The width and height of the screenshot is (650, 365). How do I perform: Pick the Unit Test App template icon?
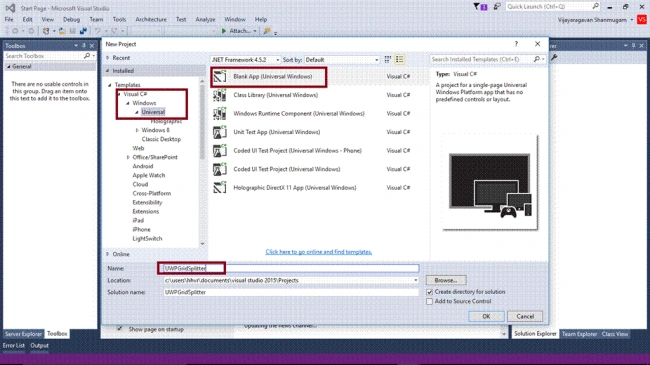coord(220,132)
